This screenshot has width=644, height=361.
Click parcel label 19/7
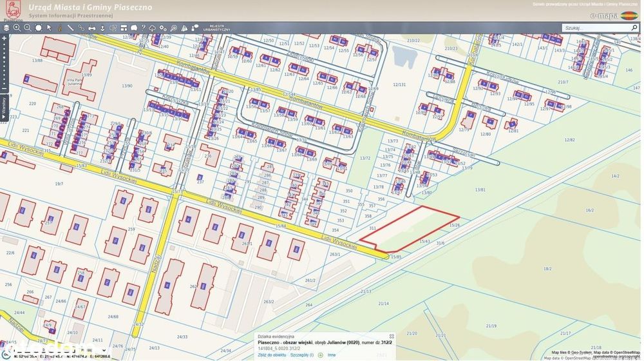[59, 184]
